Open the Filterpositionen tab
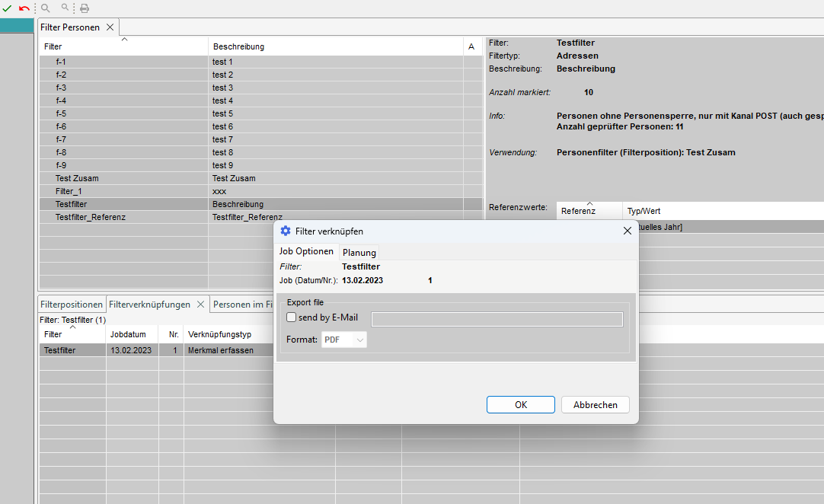The width and height of the screenshot is (824, 504). point(72,305)
